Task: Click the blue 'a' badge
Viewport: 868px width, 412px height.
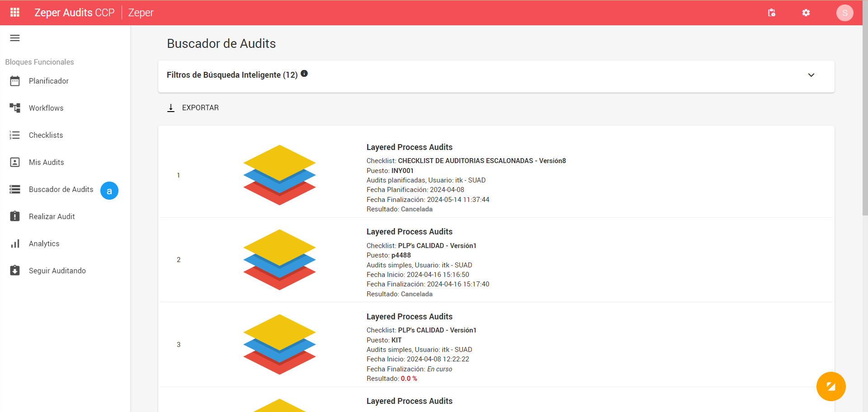Action: (x=109, y=191)
